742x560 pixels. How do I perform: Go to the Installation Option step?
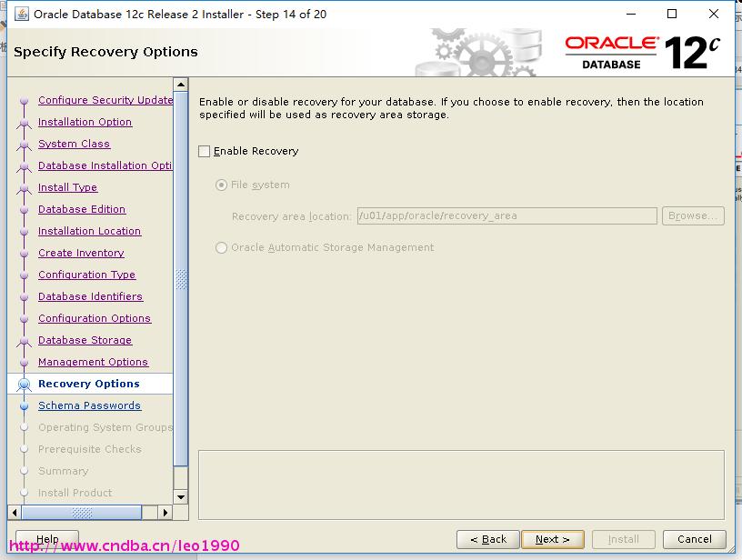[x=85, y=122]
